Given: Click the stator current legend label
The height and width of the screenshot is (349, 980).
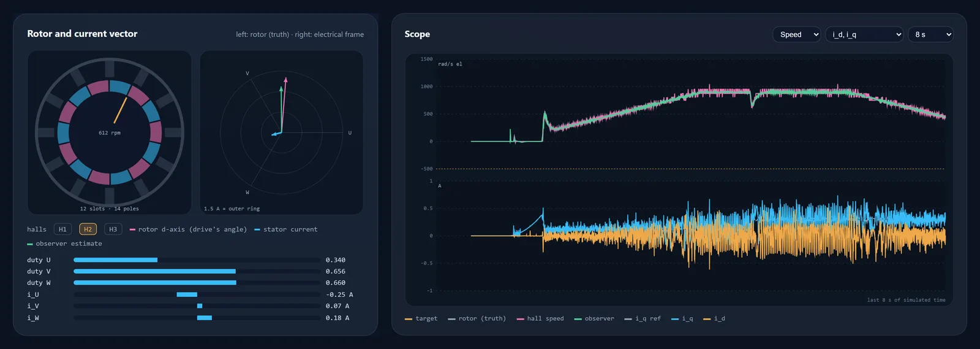Looking at the screenshot, I should (x=286, y=229).
